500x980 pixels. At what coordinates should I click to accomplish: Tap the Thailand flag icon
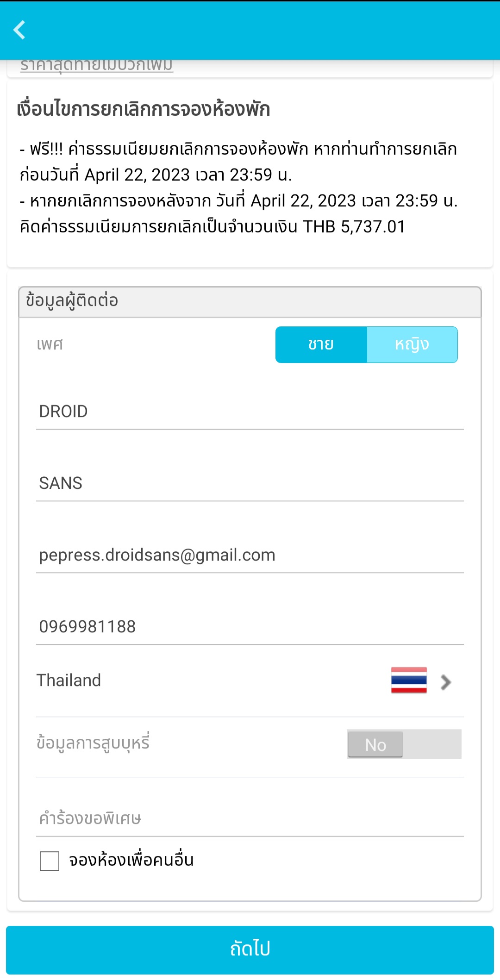point(408,680)
